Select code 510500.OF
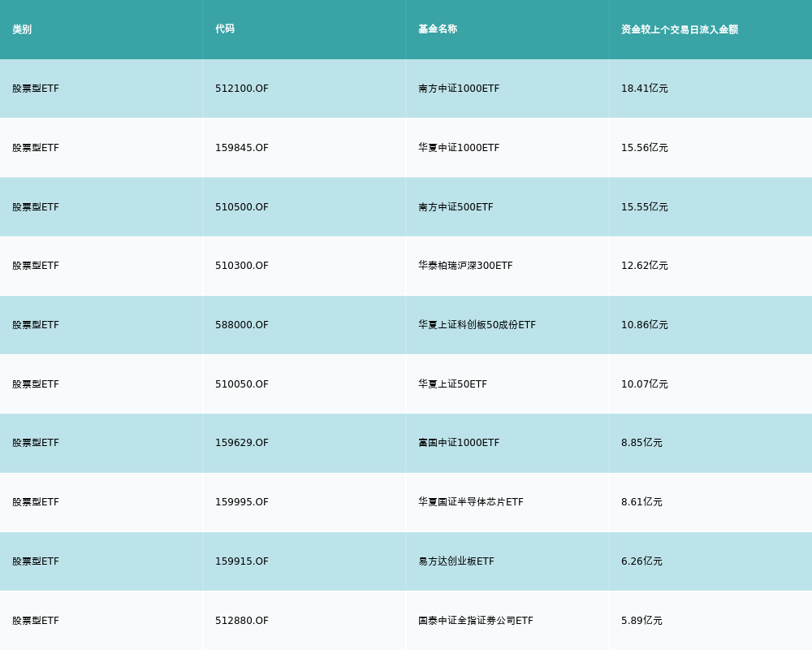 242,207
